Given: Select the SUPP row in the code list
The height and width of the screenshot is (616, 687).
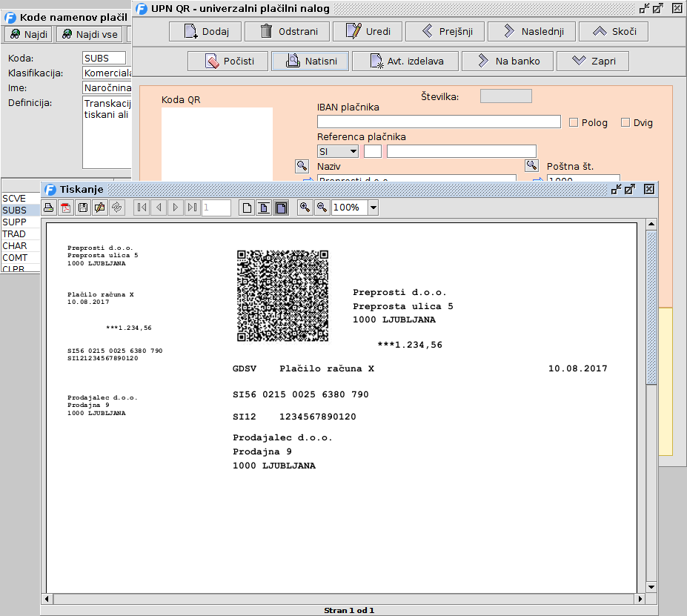Looking at the screenshot, I should [21, 222].
